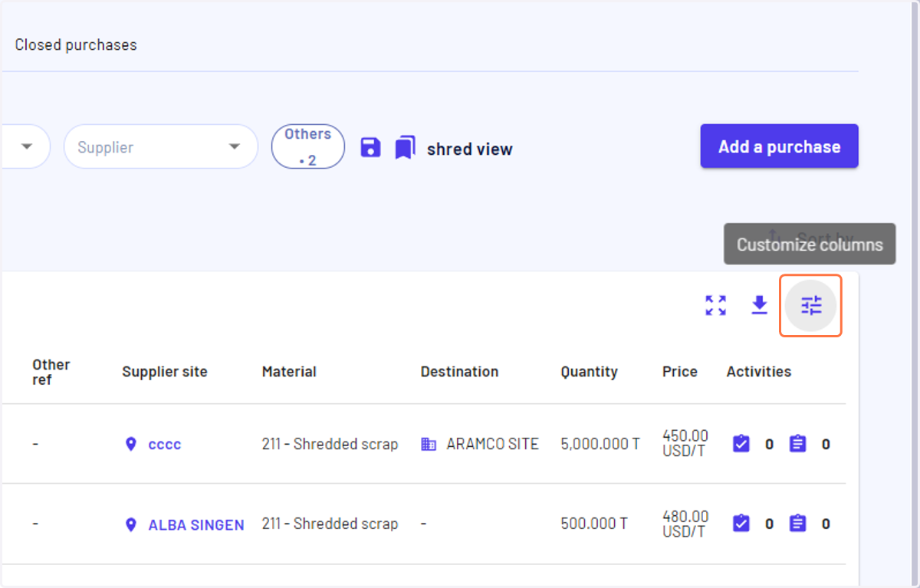Viewport: 920px width, 588px height.
Task: Open the Supplier filter dropdown
Action: [x=161, y=146]
